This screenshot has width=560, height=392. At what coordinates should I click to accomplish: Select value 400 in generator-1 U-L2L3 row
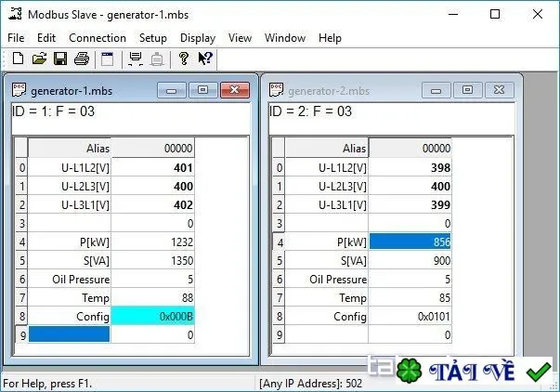153,186
